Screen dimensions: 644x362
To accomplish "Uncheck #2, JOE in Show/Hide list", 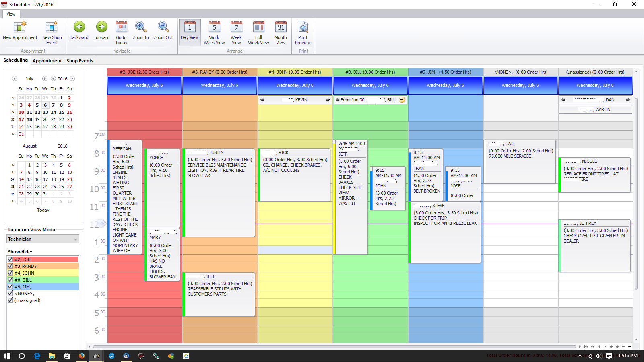I will [10, 259].
